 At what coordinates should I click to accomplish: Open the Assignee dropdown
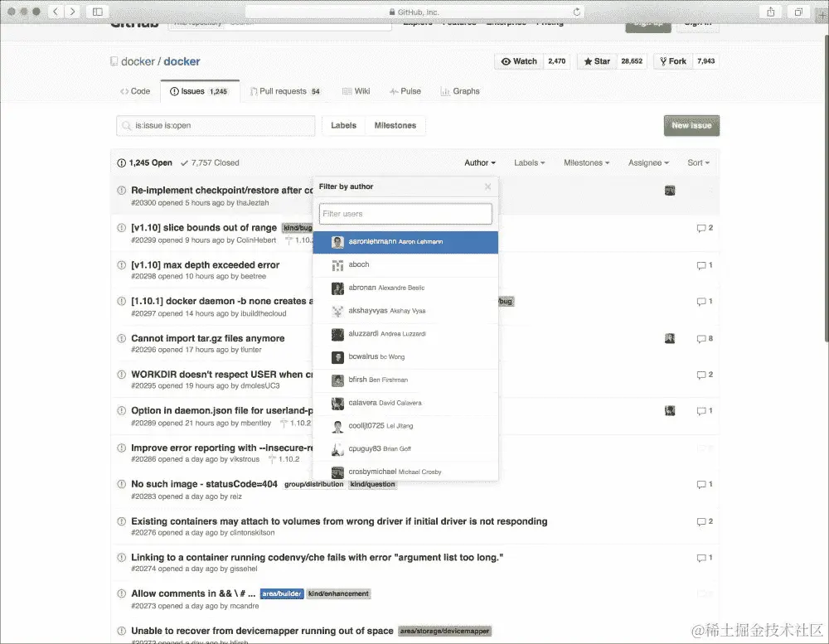click(x=647, y=162)
